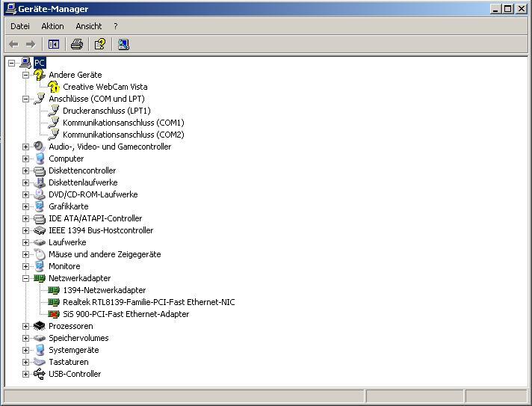This screenshot has width=532, height=406.
Task: Collapse the Netzwerkadapter tree node
Action: [x=25, y=278]
